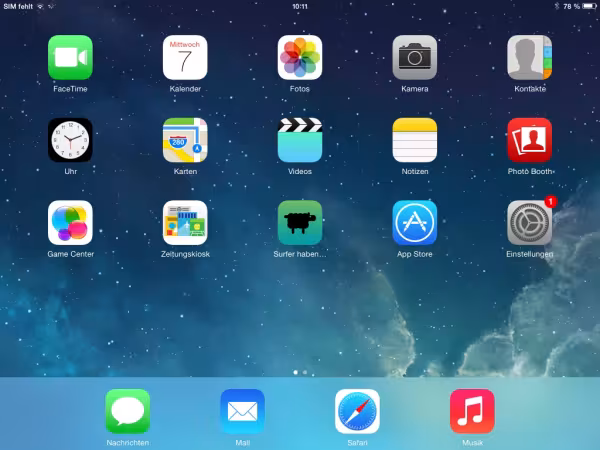
Task: Open the App Store
Action: [415, 223]
